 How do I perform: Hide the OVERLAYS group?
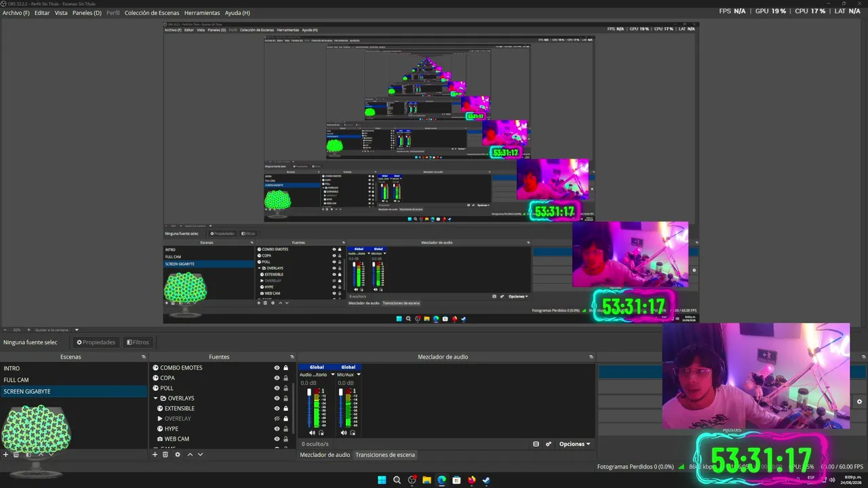(277, 399)
